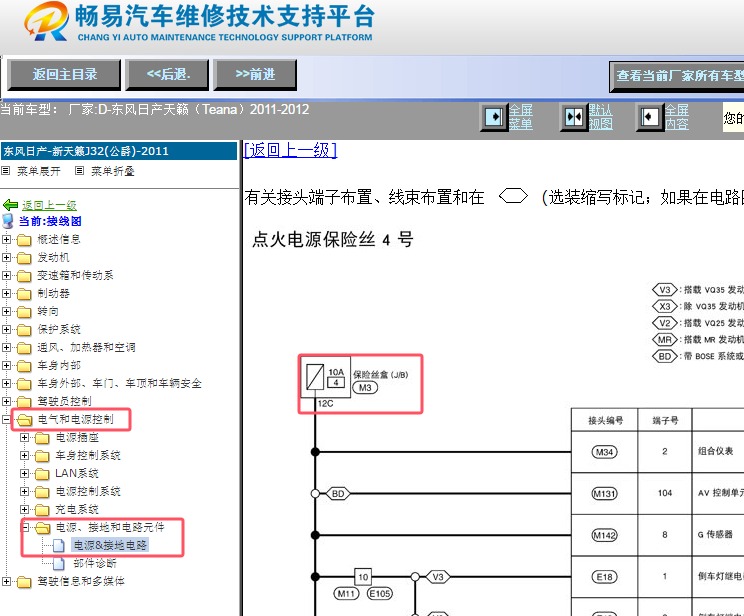Screen dimensions: 744x616
Task: Click the M34 connector cell in table
Action: click(604, 452)
